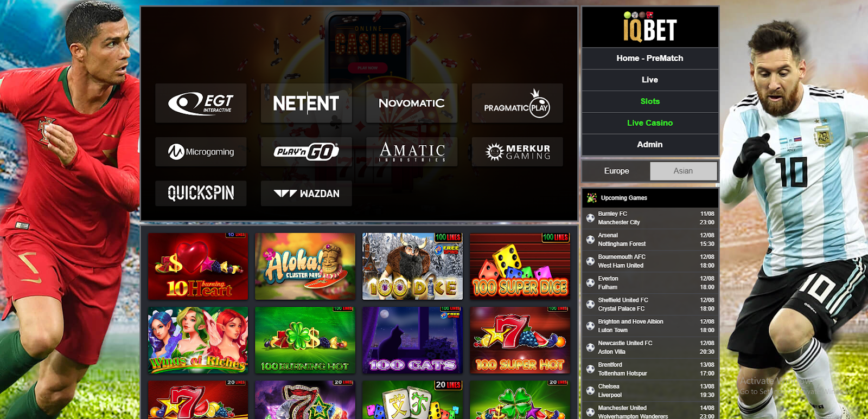The width and height of the screenshot is (868, 419).
Task: Open the Brentford vs Tottenham Hotspur match
Action: pyautogui.click(x=650, y=369)
